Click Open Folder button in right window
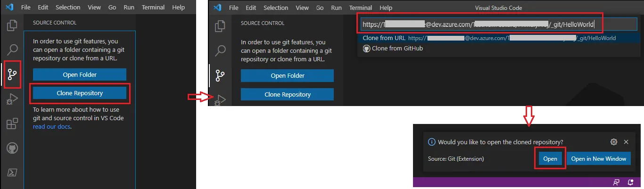The height and width of the screenshot is (189, 644). point(287,76)
